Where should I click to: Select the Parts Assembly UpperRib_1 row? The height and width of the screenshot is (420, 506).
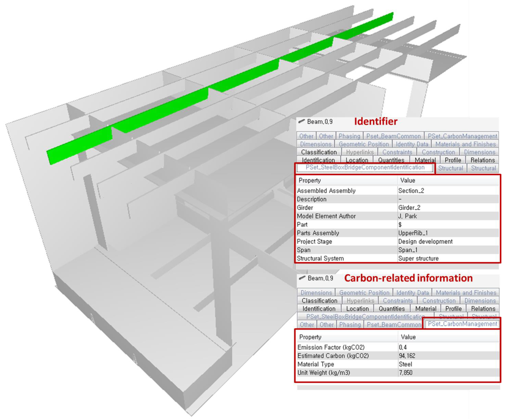(x=318, y=233)
